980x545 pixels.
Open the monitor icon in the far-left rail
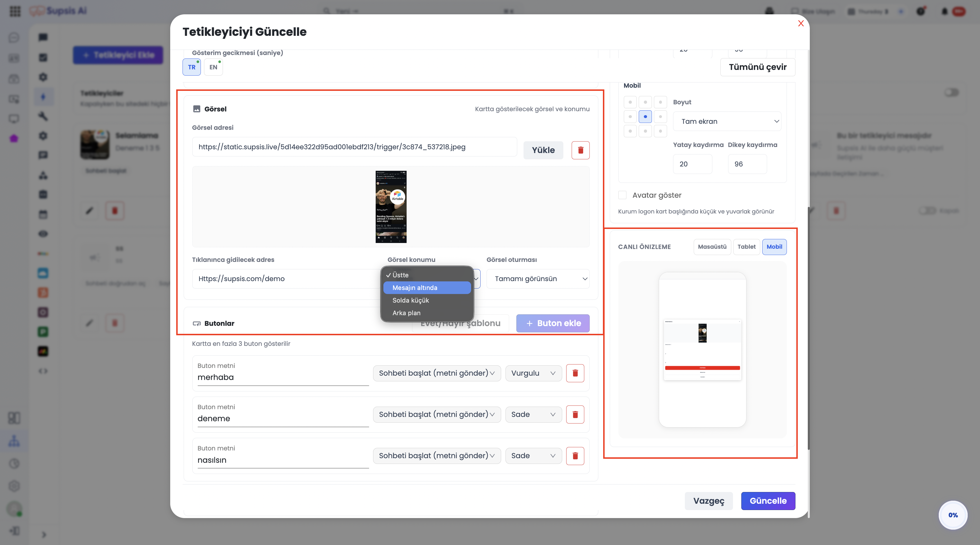[x=14, y=119]
